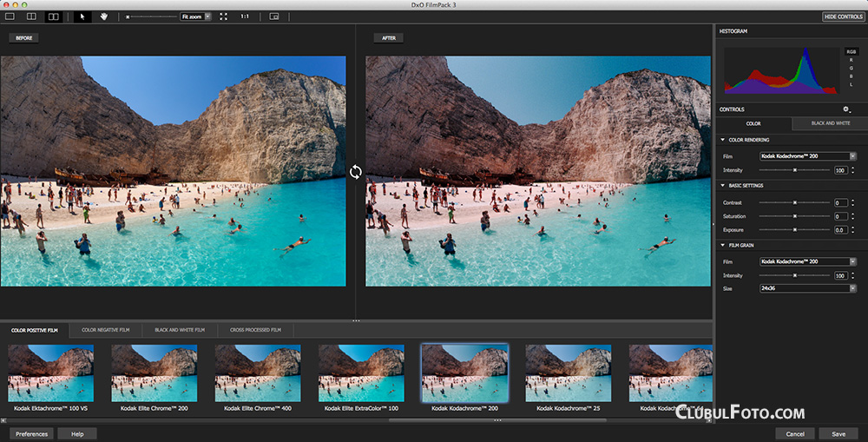Open Color Negative Film tab
This screenshot has width=868, height=442.
coord(105,330)
